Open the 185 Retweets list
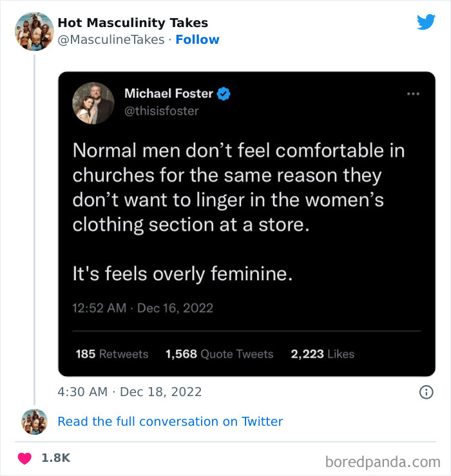This screenshot has height=476, width=451. coord(111,354)
